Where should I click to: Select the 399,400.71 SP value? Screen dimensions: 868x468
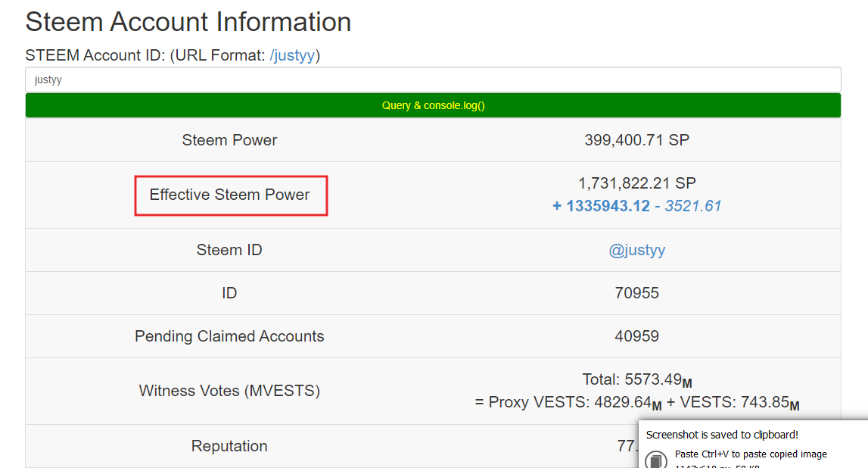(636, 140)
